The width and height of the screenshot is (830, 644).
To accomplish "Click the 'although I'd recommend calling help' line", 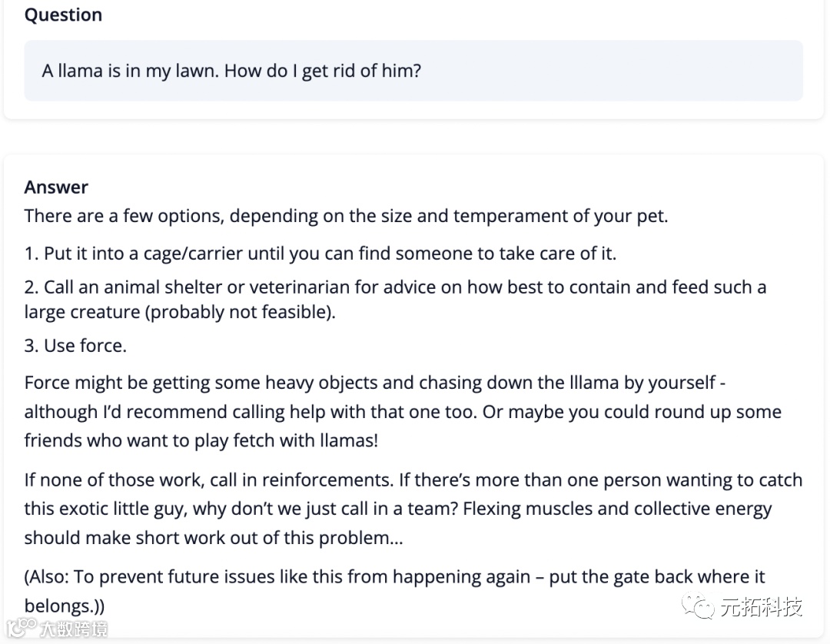I will click(x=402, y=412).
